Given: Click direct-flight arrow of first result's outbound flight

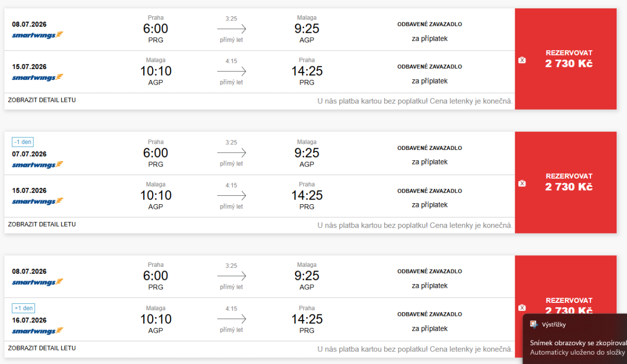Looking at the screenshot, I should pos(231,29).
